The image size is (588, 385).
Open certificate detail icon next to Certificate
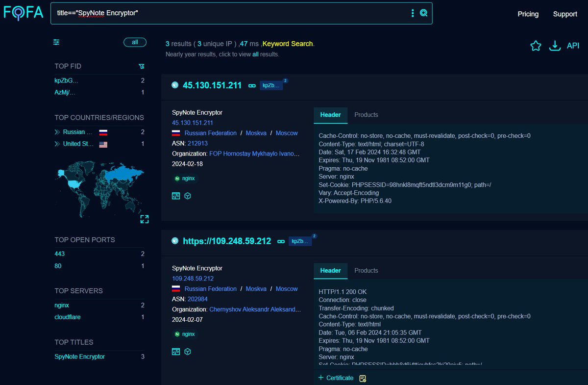363,378
